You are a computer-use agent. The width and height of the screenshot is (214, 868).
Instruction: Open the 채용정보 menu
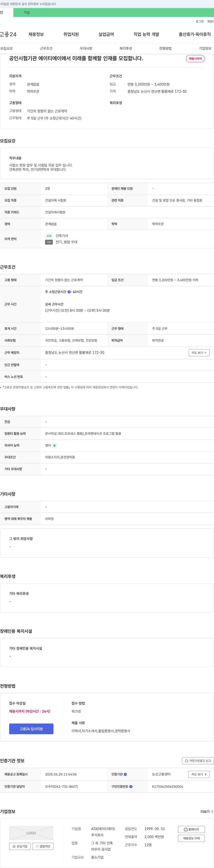click(x=36, y=34)
